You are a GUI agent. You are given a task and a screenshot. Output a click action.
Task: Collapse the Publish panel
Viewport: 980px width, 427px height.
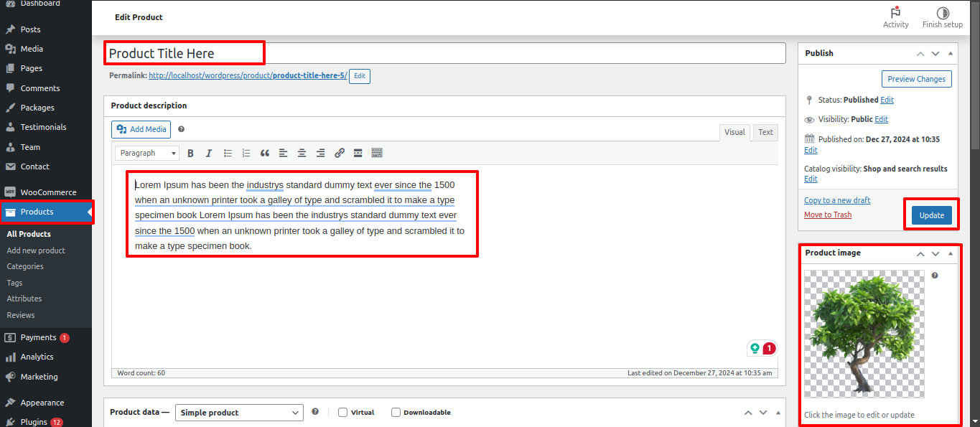point(951,53)
